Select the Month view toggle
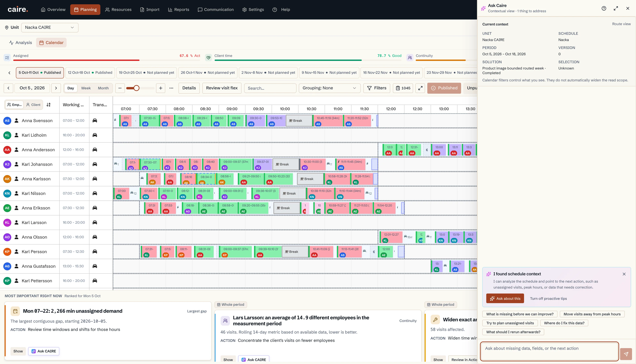The height and width of the screenshot is (364, 636). pyautogui.click(x=103, y=88)
